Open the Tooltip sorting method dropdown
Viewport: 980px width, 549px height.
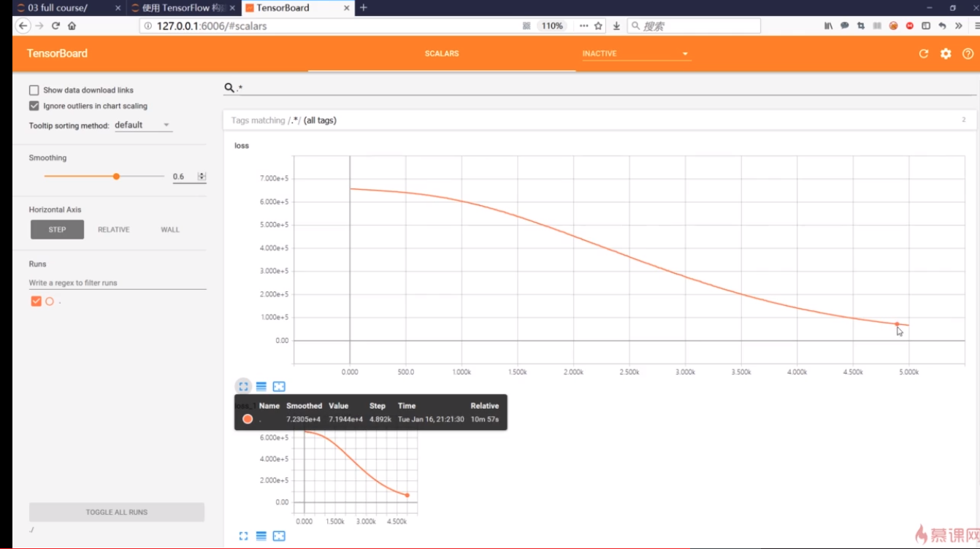[x=142, y=125]
